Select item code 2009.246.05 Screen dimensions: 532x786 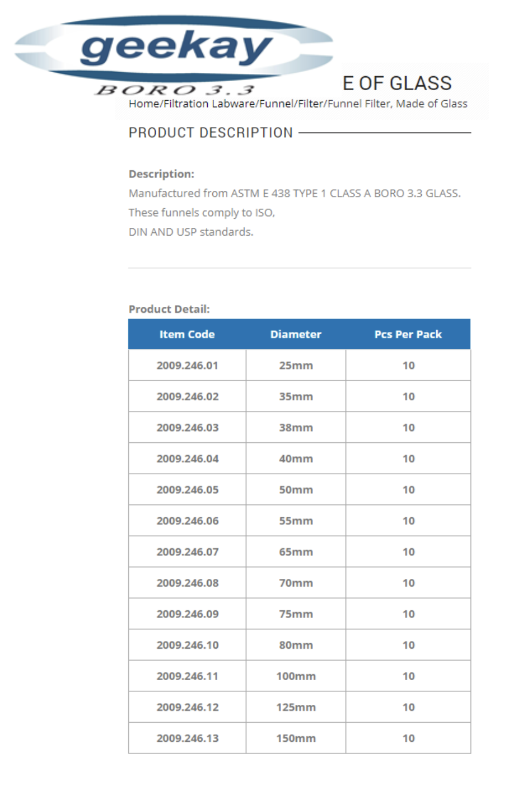pyautogui.click(x=187, y=490)
